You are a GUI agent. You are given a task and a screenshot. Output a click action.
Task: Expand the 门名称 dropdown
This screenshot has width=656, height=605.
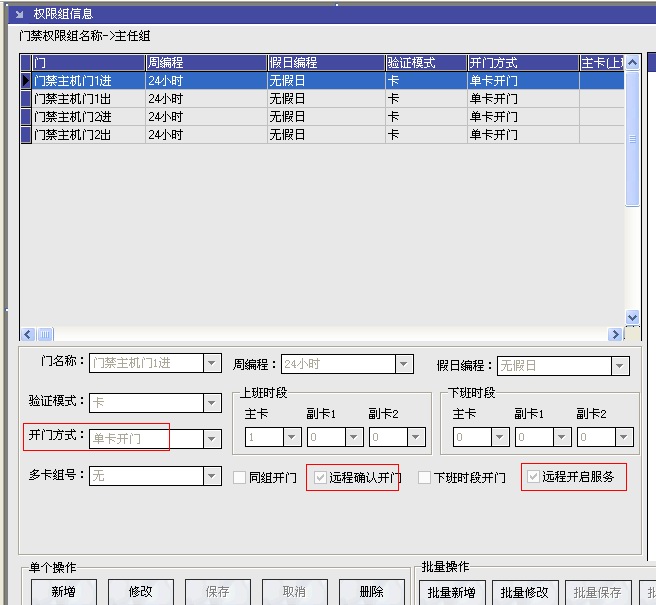click(x=212, y=364)
